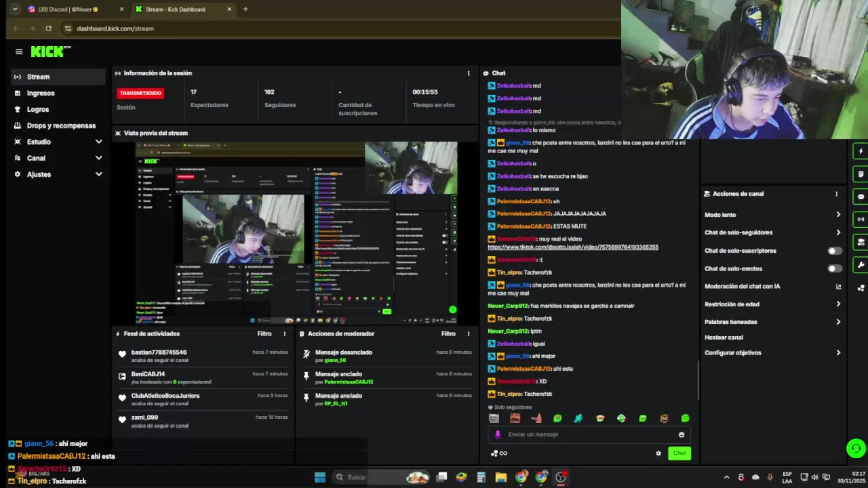Expand the Ajustes sidebar section
Image resolution: width=868 pixels, height=488 pixels.
click(x=58, y=174)
